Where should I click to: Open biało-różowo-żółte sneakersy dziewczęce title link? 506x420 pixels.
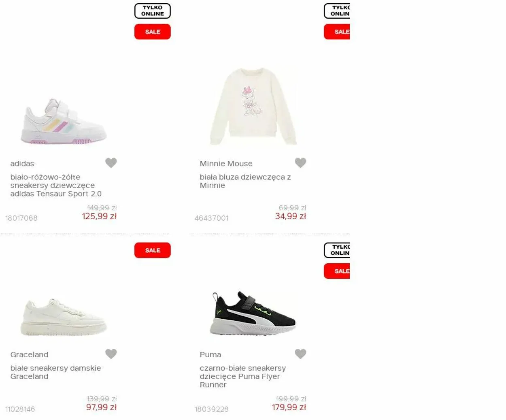(x=56, y=185)
